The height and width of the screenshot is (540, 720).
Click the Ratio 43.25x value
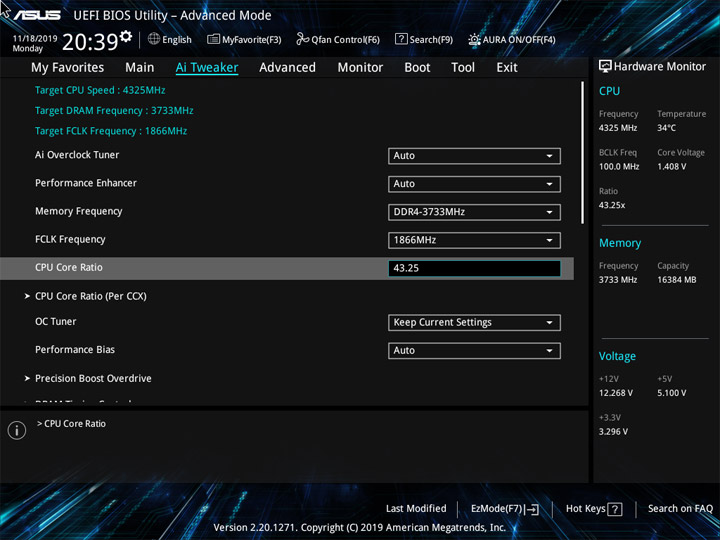tap(612, 205)
